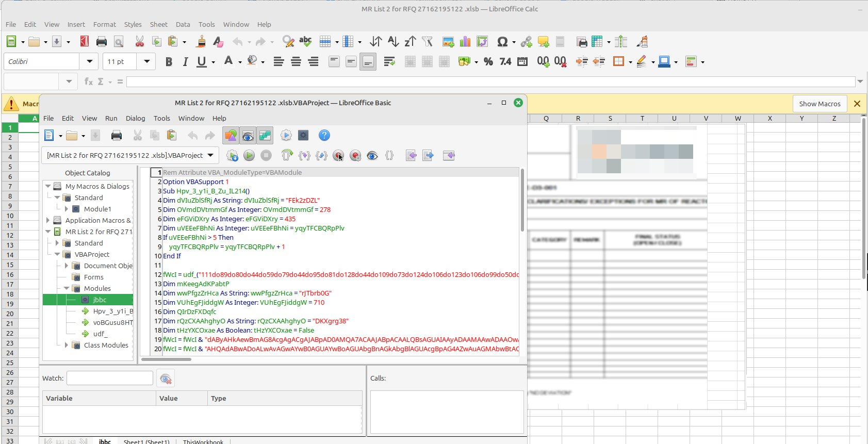Click Clone Formatting paintbrush in Calc
Image resolution: width=868 pixels, height=444 pixels.
tap(201, 42)
